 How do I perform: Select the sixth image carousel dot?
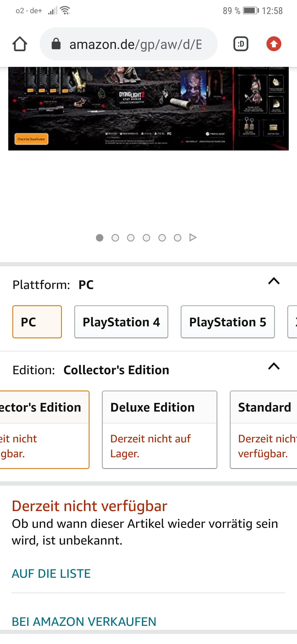tap(178, 238)
